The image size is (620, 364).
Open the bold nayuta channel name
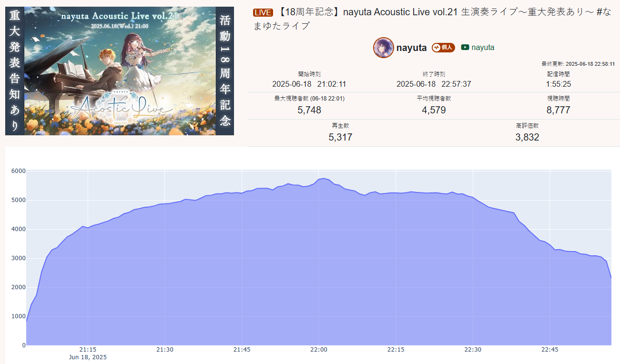[412, 48]
